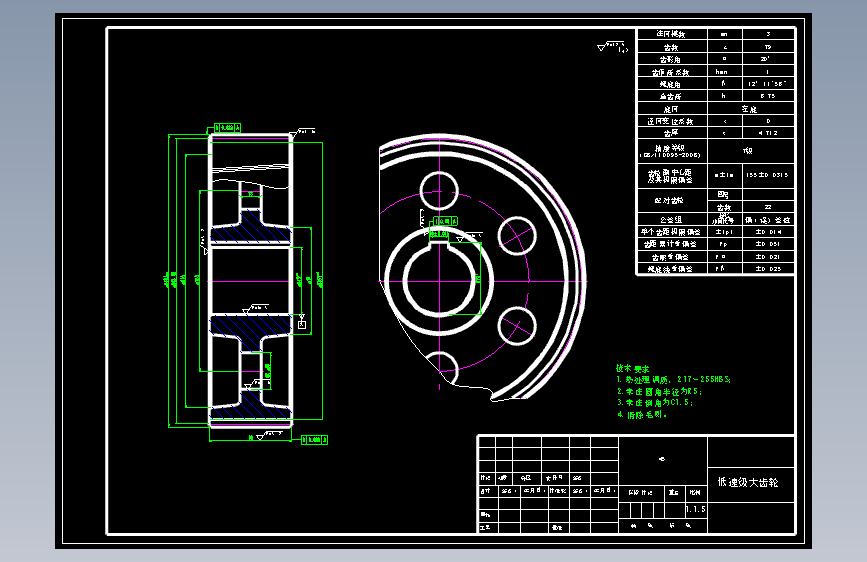The image size is (867, 562).
Task: Select helix angle value 12°11'58" in table
Action: pos(767,84)
